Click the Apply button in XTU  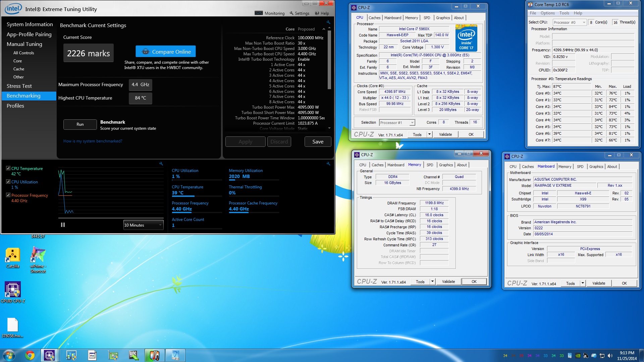coord(245,142)
